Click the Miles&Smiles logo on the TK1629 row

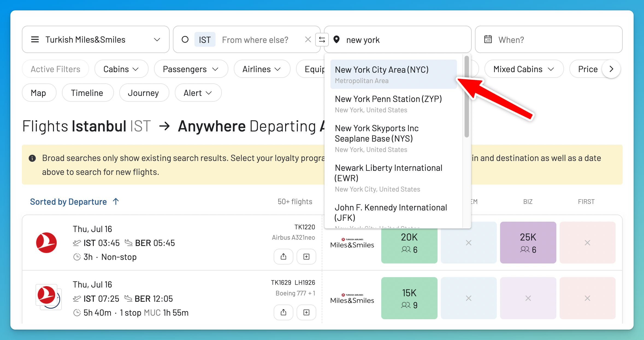pyautogui.click(x=352, y=298)
